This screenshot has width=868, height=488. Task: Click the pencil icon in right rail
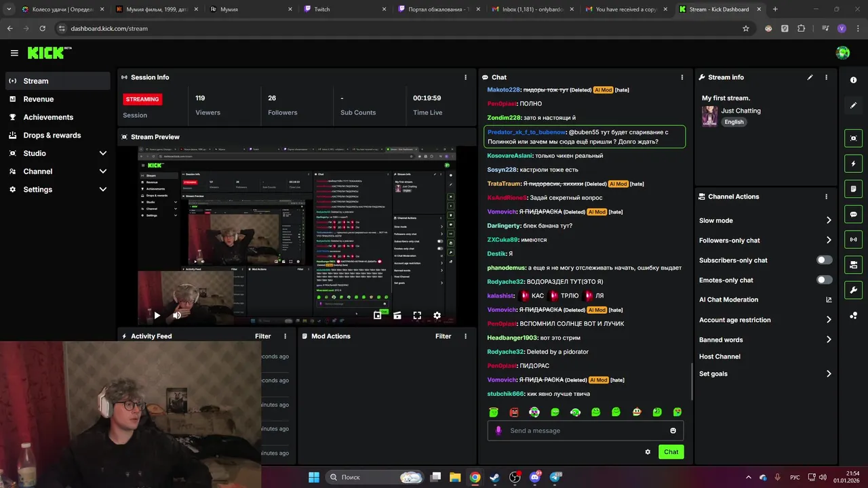pos(853,105)
